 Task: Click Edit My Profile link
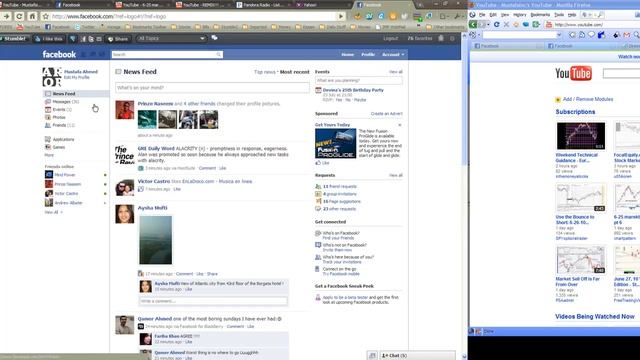tap(76, 77)
